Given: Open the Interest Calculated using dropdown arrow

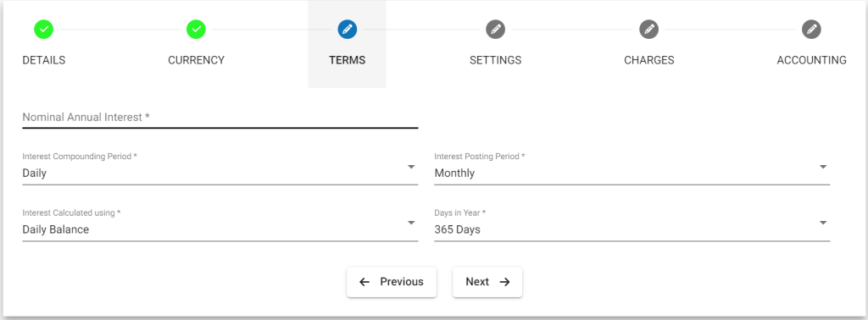Looking at the screenshot, I should click(x=411, y=222).
